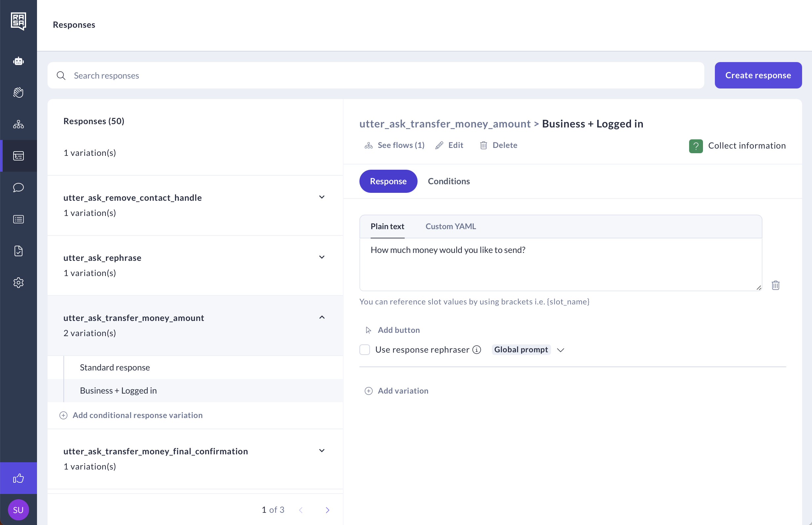Click the chat bubble conversations icon
Screen dimensions: 812x525
[x=18, y=188]
